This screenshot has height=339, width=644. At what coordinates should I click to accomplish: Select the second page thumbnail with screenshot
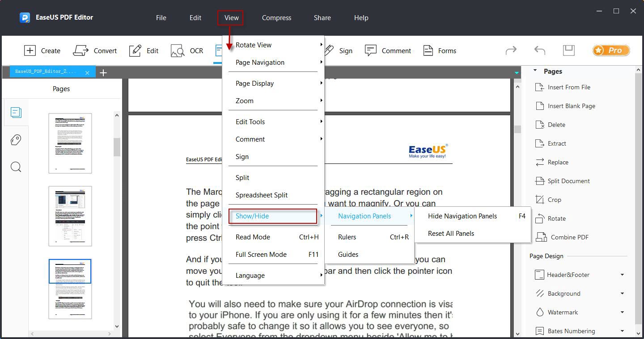(x=70, y=216)
